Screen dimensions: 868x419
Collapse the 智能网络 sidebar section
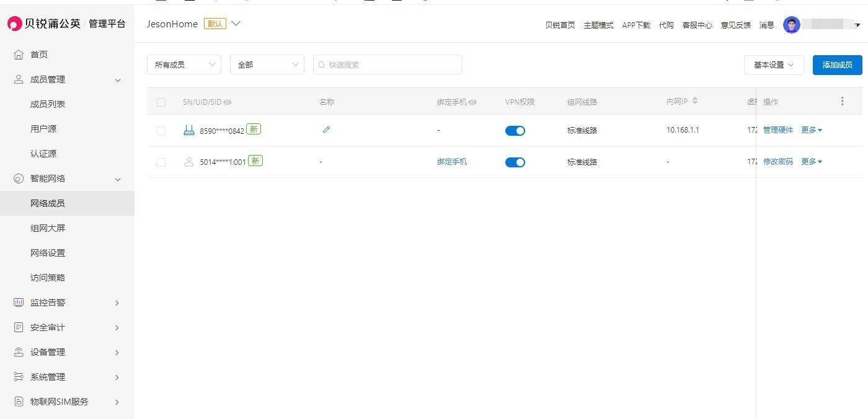tap(118, 179)
